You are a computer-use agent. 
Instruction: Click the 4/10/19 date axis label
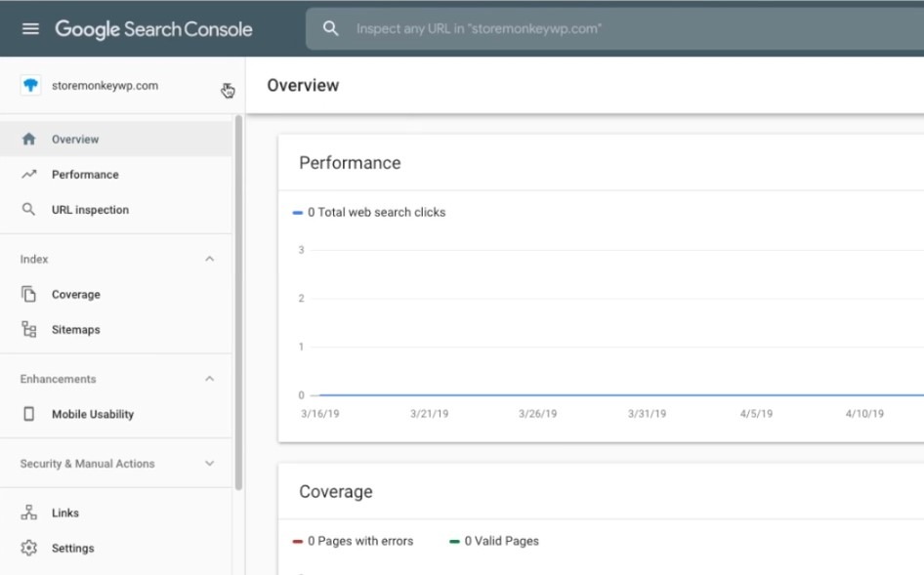click(864, 414)
